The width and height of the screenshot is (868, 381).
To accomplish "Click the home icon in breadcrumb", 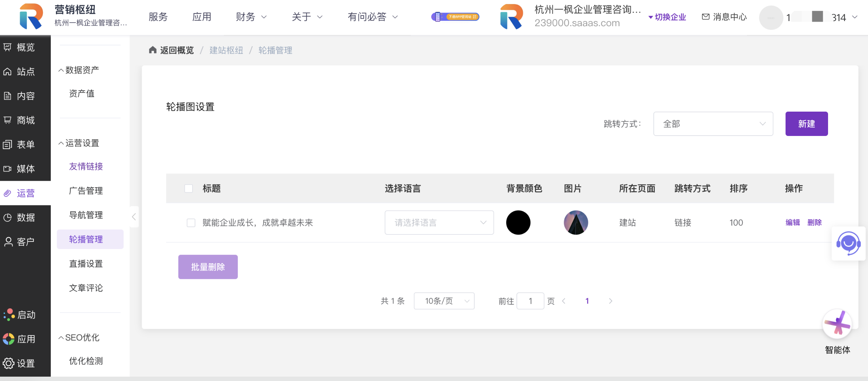I will pos(153,50).
